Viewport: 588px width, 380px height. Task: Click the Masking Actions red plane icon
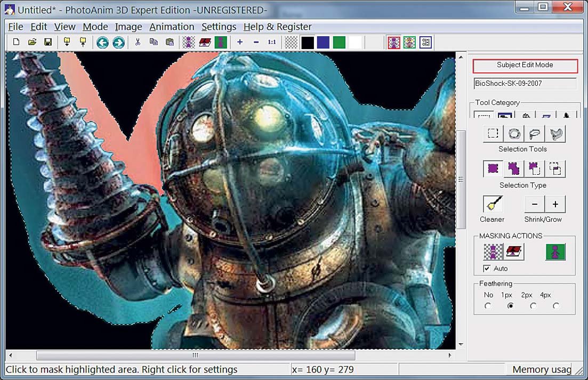coord(514,252)
